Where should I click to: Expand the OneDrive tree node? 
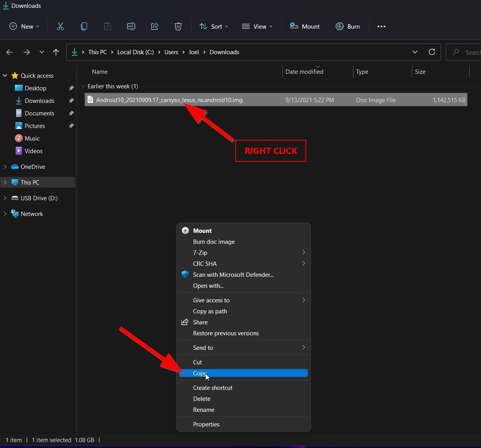click(x=5, y=166)
